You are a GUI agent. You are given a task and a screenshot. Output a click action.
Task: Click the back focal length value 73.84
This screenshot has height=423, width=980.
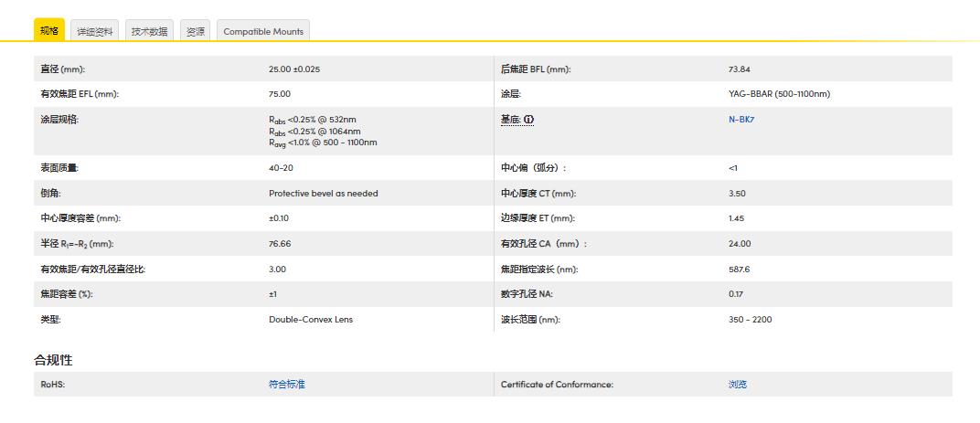[740, 69]
